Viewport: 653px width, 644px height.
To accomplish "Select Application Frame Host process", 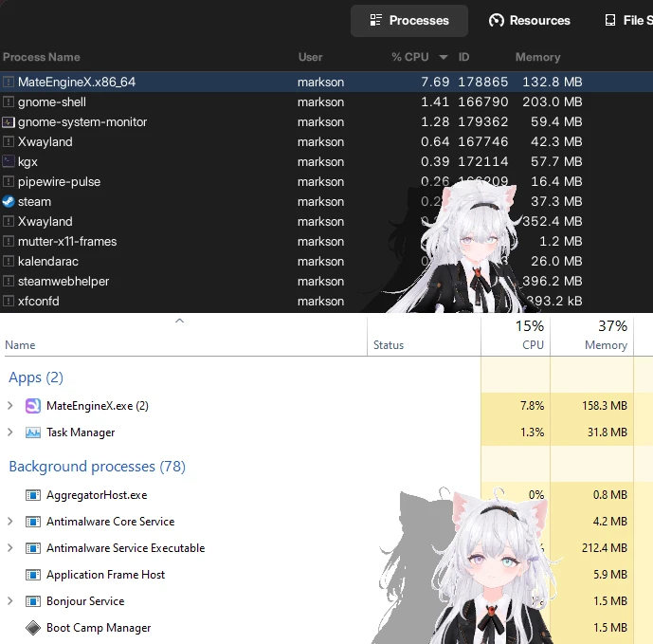I will tap(326, 575).
